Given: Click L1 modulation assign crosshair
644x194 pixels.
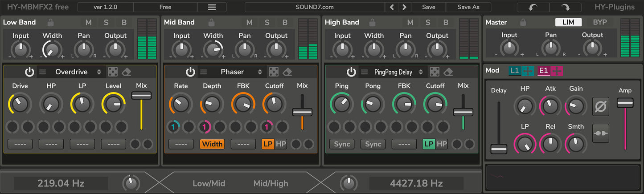Looking at the screenshot, I should click(528, 71).
